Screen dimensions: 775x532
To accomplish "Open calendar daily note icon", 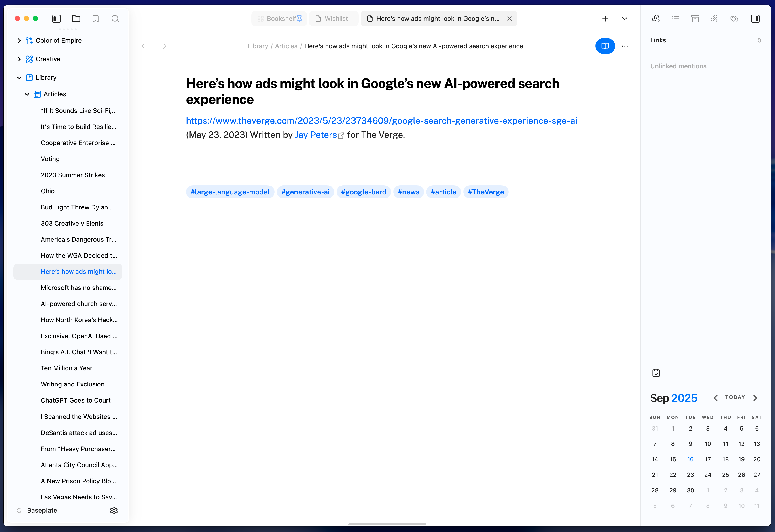I will coord(656,373).
